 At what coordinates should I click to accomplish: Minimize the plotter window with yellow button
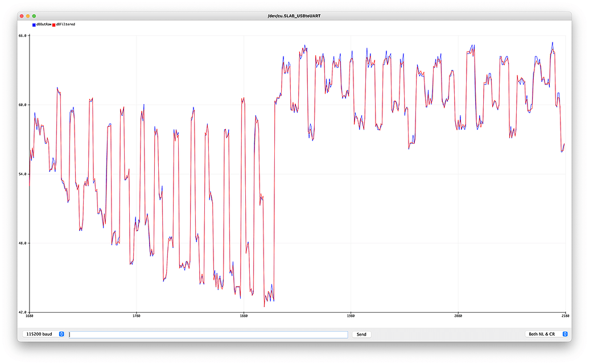tap(28, 16)
